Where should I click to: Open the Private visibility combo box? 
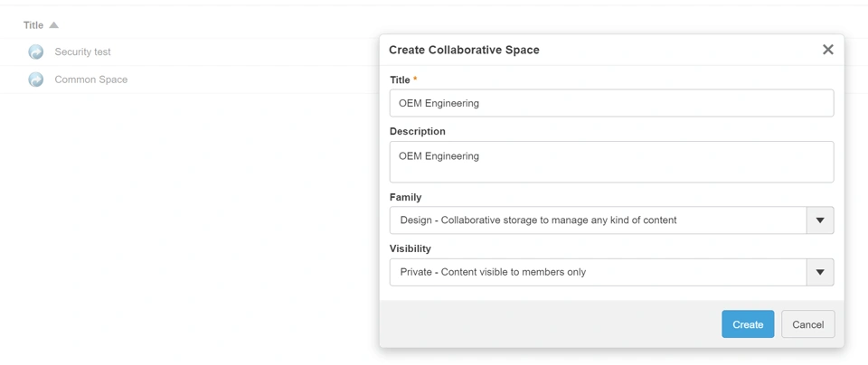point(598,272)
